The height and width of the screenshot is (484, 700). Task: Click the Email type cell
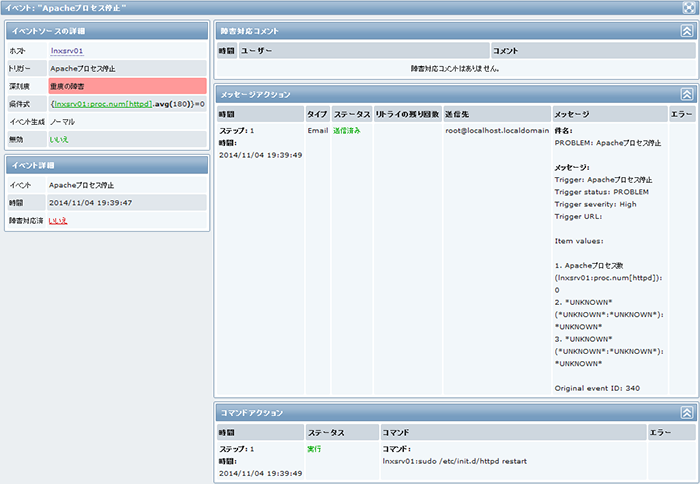[318, 130]
